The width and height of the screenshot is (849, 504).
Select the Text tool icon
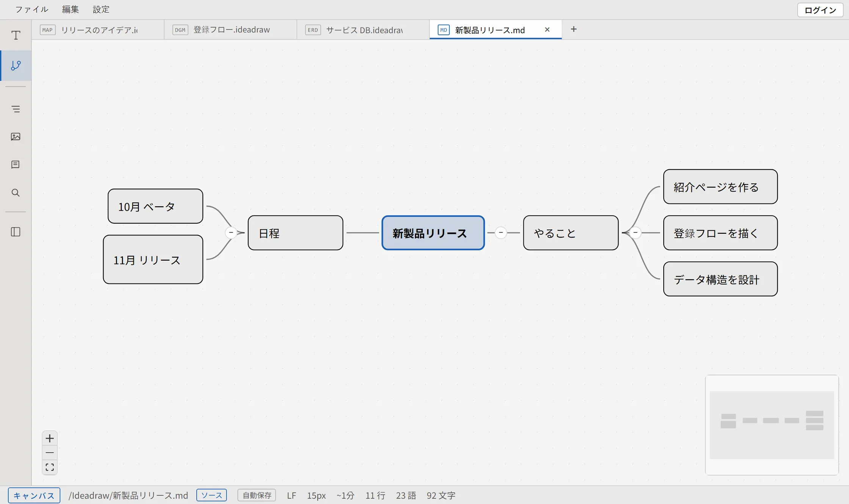pyautogui.click(x=16, y=35)
